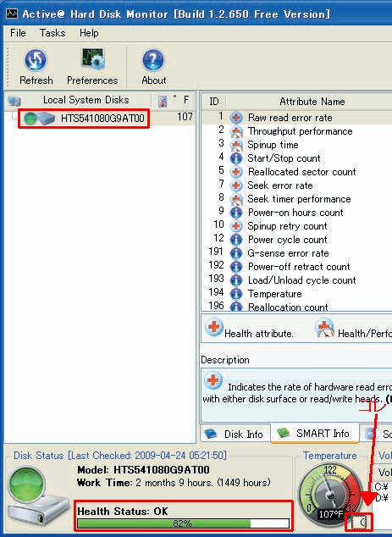Select disk HTS541080G9AT00 in the tree
This screenshot has width=392, height=537.
[84, 119]
